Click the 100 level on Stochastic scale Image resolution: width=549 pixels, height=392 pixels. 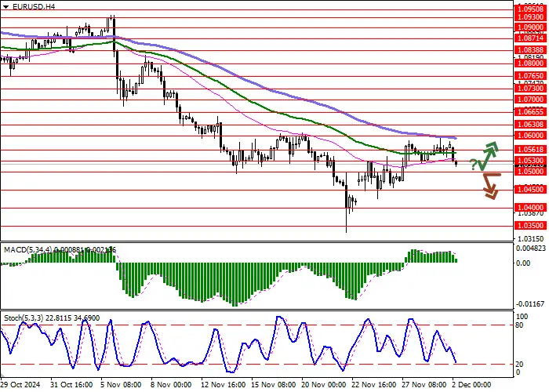[x=522, y=317]
